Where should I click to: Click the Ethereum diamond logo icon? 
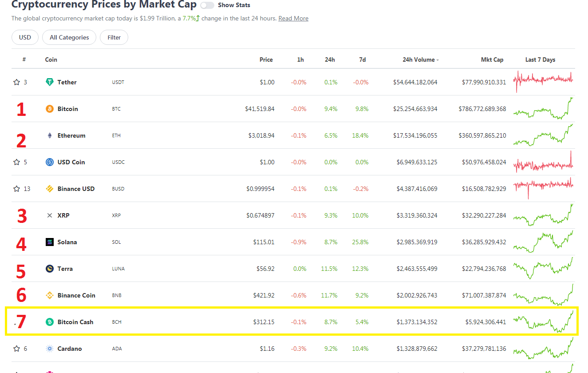[50, 135]
